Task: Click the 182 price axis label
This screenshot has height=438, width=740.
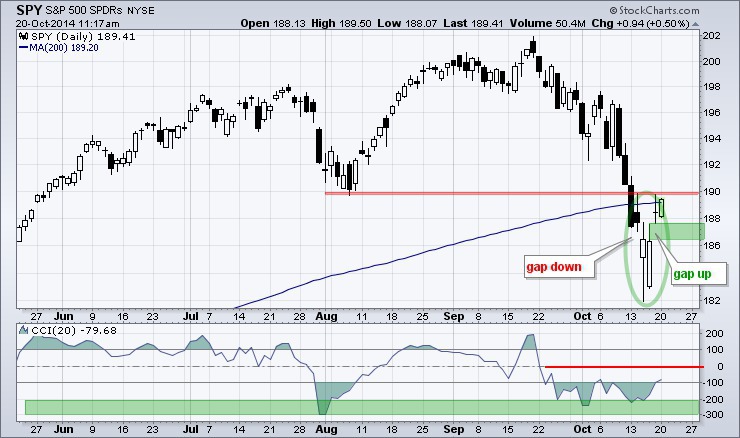Action: (x=712, y=300)
